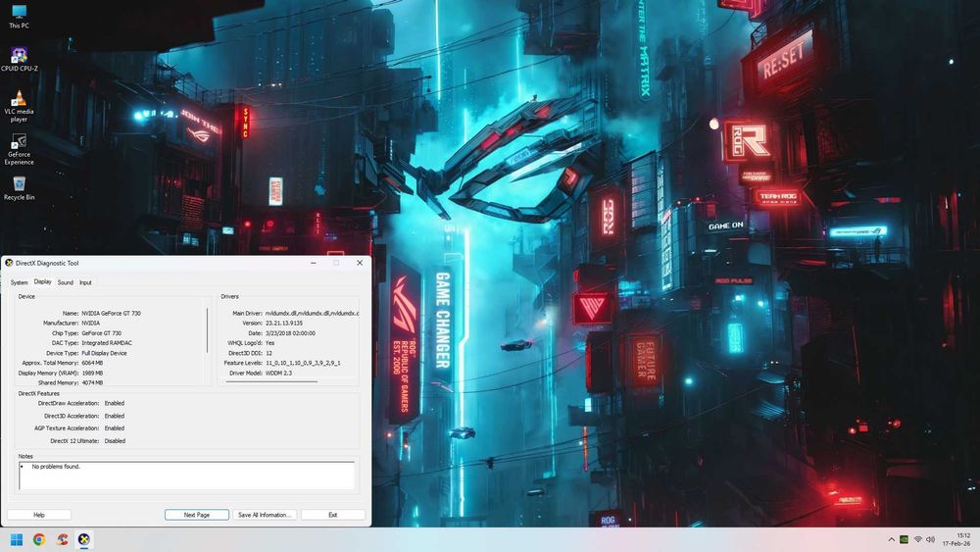Click Save All Information button
This screenshot has width=980, height=552.
(x=265, y=515)
